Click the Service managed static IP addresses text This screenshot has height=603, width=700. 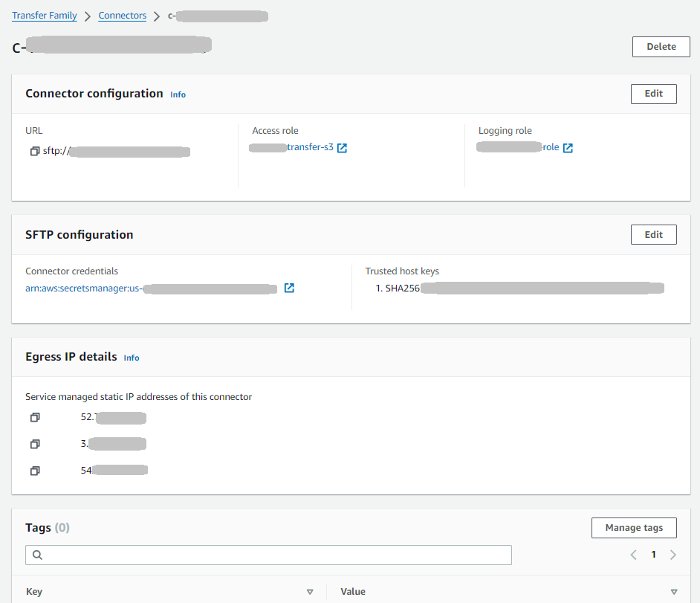[x=138, y=396]
